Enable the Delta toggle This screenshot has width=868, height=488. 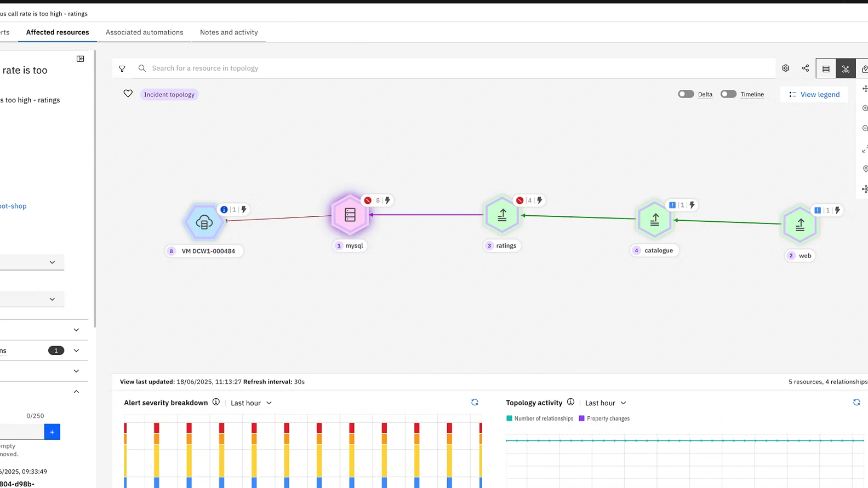pyautogui.click(x=686, y=94)
